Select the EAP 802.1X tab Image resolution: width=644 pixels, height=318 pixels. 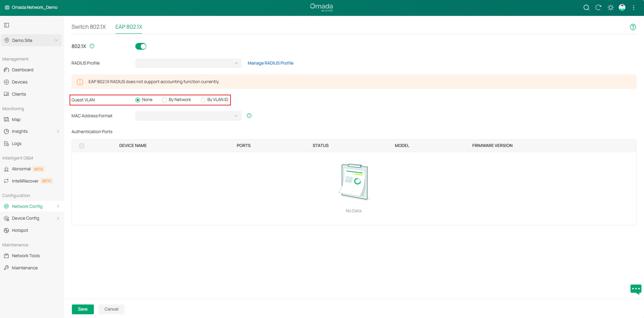(129, 27)
